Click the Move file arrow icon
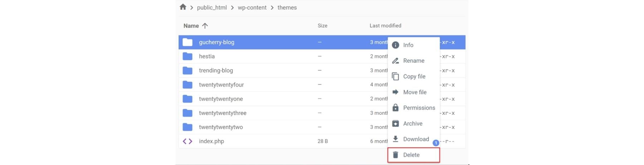The image size is (644, 165). tap(395, 92)
